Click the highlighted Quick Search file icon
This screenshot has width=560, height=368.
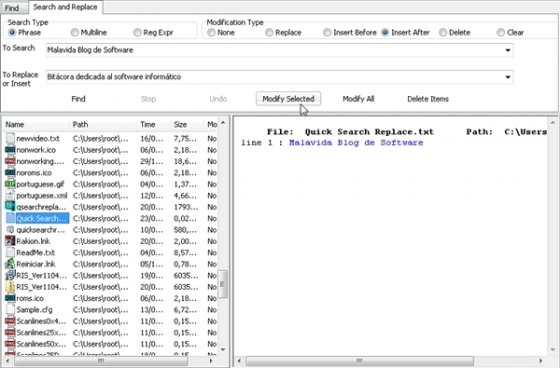pos(10,218)
